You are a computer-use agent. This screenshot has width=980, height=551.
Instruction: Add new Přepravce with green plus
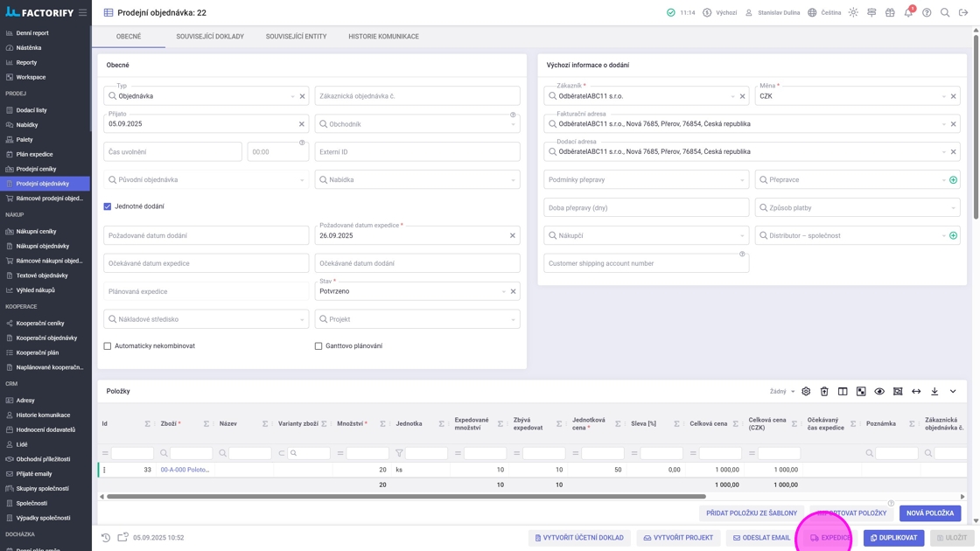(953, 180)
